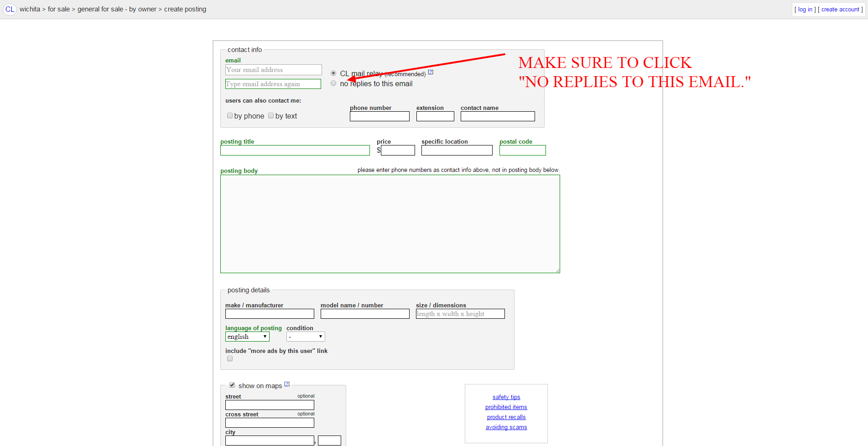Image resolution: width=868 pixels, height=446 pixels.
Task: Open for sale breadcrumb item
Action: [59, 9]
